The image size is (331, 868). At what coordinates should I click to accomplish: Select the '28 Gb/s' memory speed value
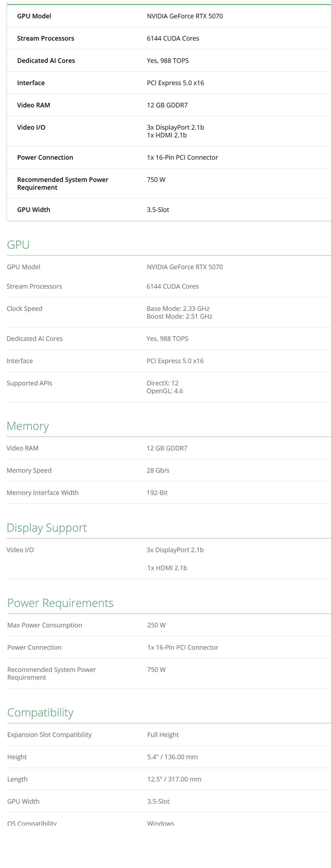click(x=158, y=470)
